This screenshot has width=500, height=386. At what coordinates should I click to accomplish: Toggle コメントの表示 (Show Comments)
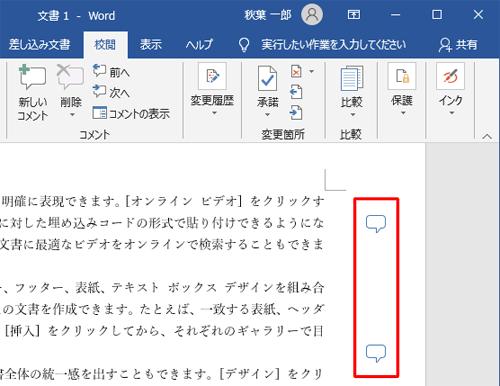point(131,114)
